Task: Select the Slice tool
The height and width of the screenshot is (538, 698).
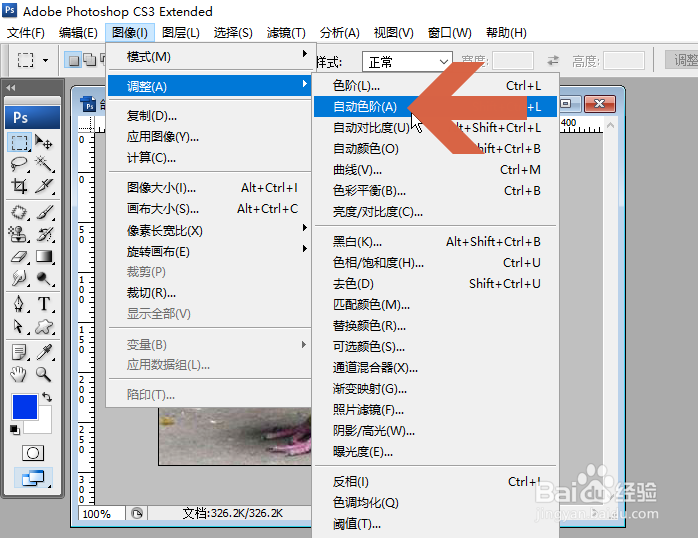Action: click(x=44, y=186)
